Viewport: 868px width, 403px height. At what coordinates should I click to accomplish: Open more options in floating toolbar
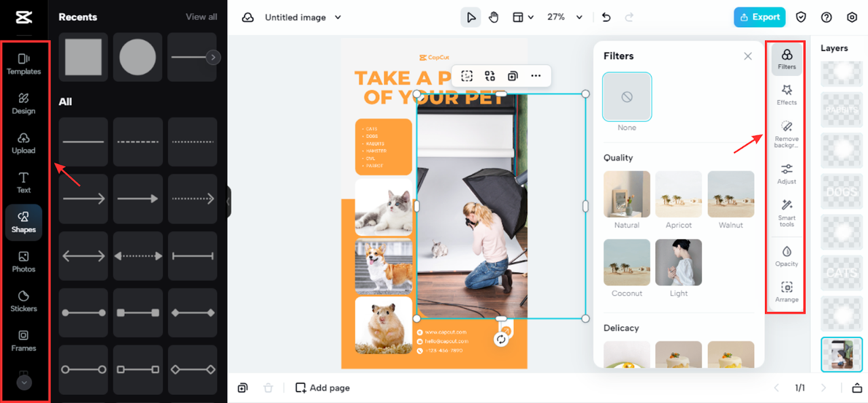click(x=536, y=76)
